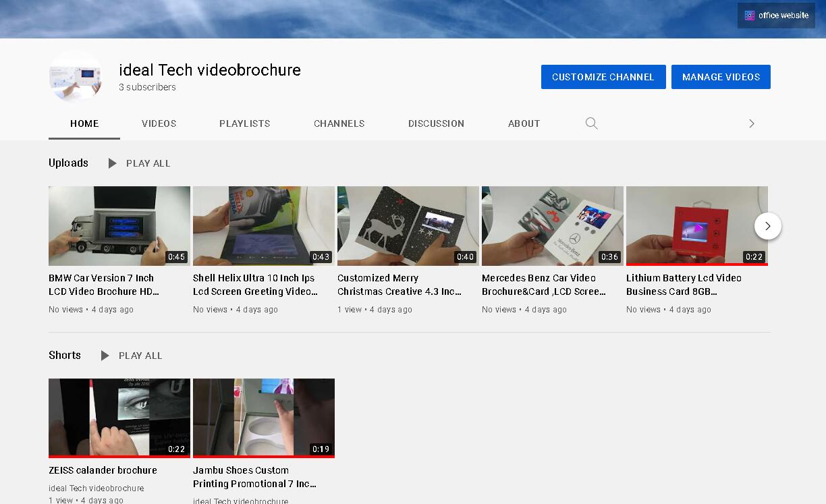826x504 pixels.
Task: Click the Uploads section heading
Action: tap(68, 163)
